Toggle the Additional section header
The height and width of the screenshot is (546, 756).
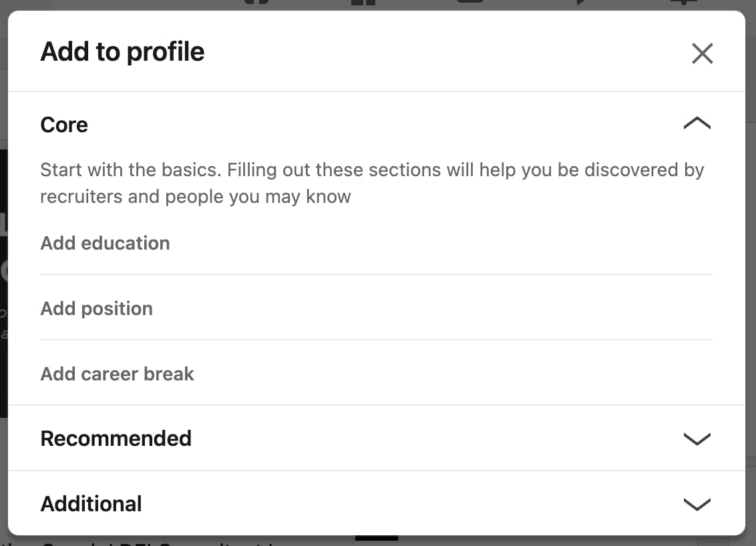tap(91, 504)
